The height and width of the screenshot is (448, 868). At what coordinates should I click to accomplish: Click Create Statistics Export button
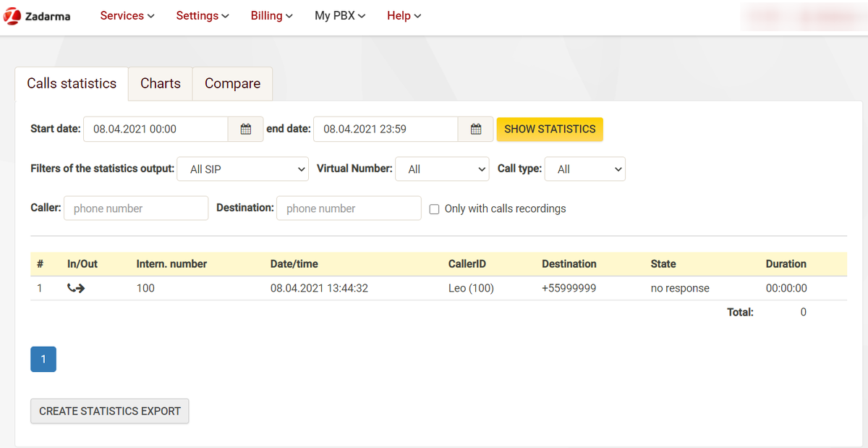click(x=110, y=411)
